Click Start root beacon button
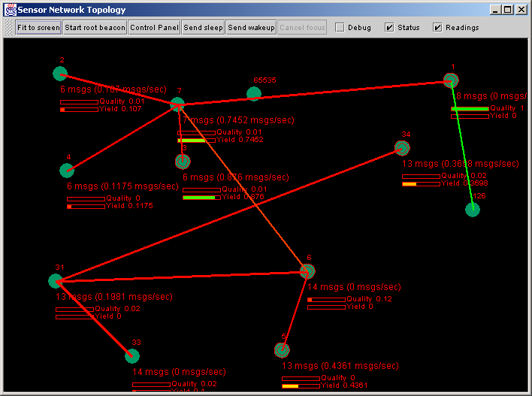 (95, 28)
